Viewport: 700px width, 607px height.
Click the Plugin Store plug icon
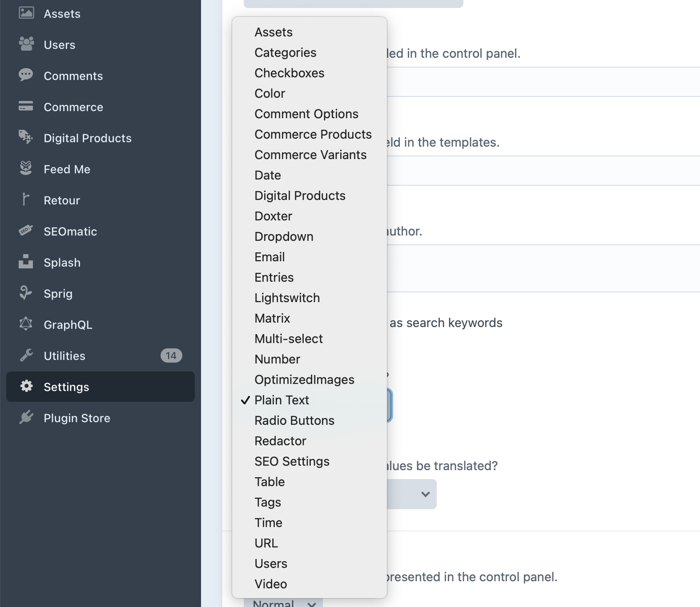click(x=26, y=417)
